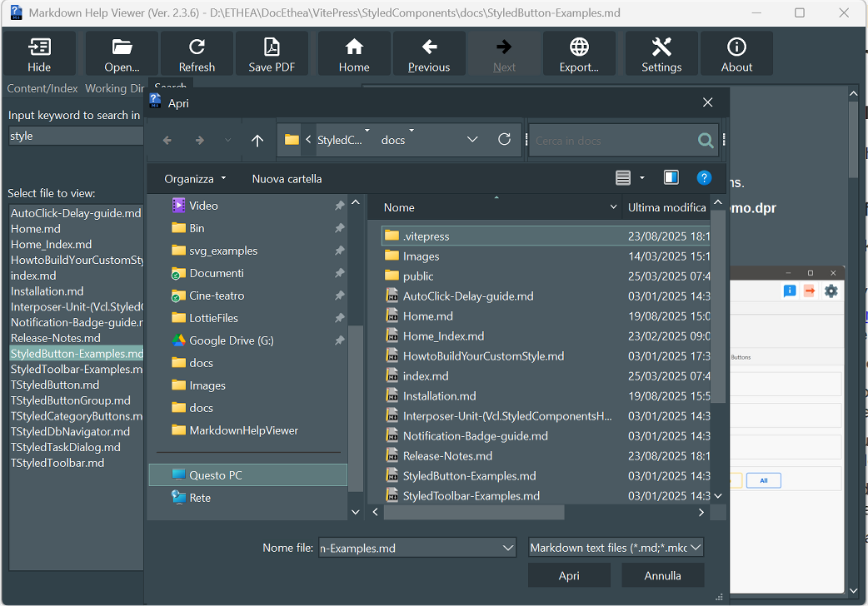Click the Hide toolbar button

point(39,54)
